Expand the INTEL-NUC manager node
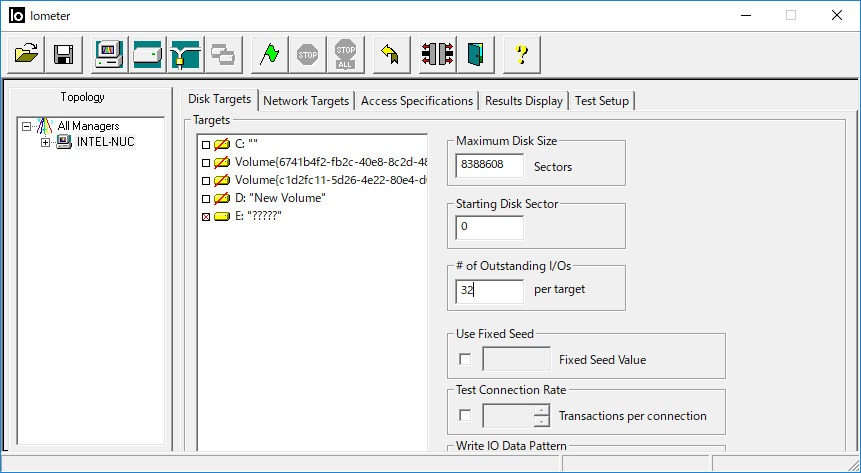861x473 pixels. (45, 142)
